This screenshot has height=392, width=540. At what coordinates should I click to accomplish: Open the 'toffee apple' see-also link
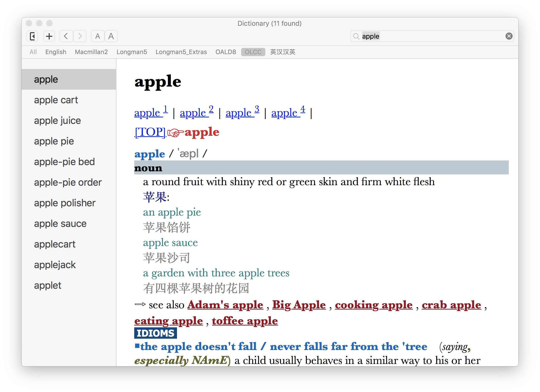245,321
